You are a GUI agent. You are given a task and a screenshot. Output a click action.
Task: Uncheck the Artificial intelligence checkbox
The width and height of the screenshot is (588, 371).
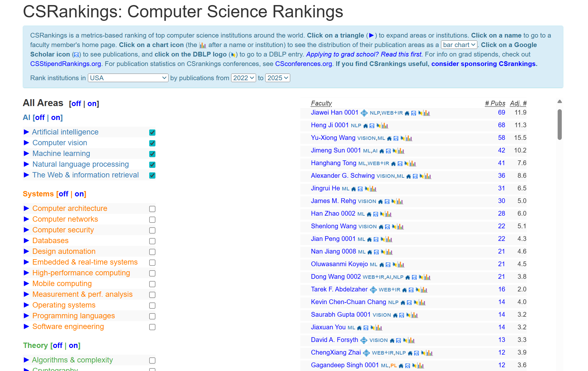click(152, 133)
